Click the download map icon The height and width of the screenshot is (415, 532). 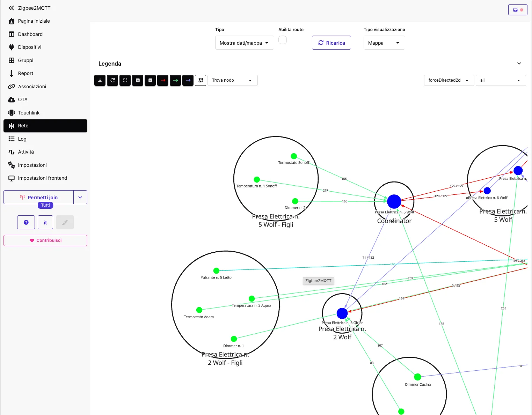100,80
